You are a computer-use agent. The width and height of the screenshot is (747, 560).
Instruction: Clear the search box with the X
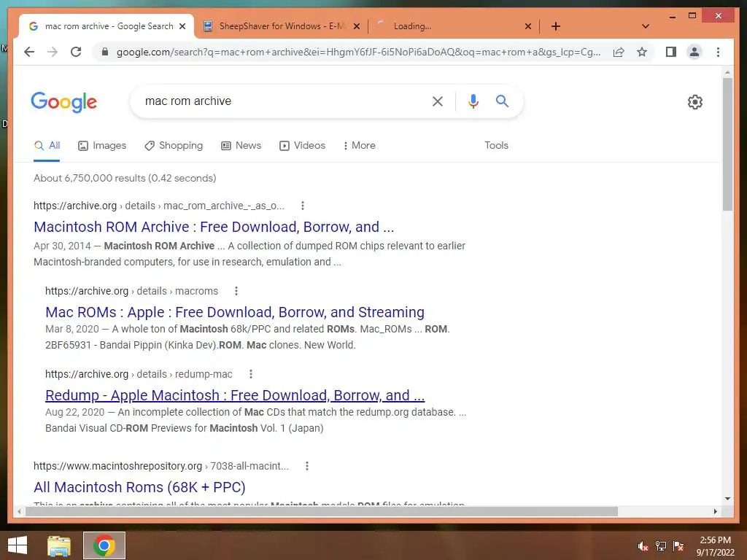(438, 101)
